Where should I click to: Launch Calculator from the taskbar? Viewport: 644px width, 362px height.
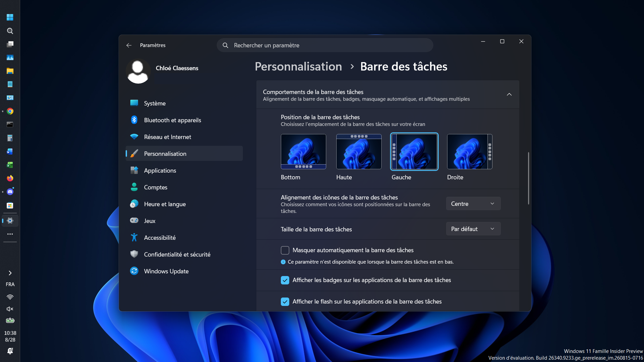10,138
